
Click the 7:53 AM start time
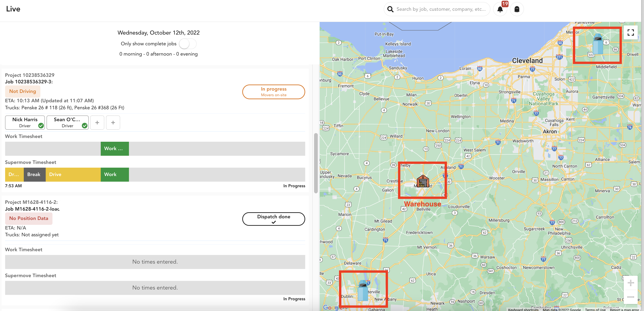(x=13, y=186)
